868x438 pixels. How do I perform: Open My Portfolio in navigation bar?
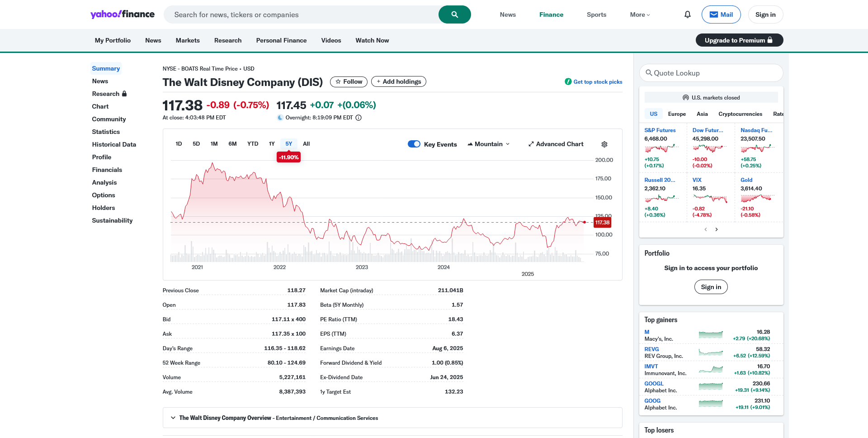click(113, 40)
